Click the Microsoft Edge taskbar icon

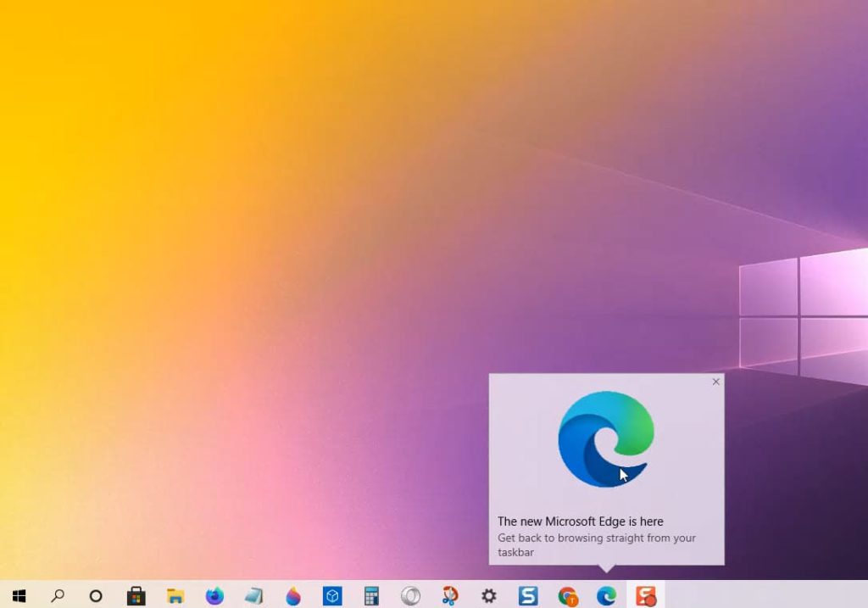point(606,595)
